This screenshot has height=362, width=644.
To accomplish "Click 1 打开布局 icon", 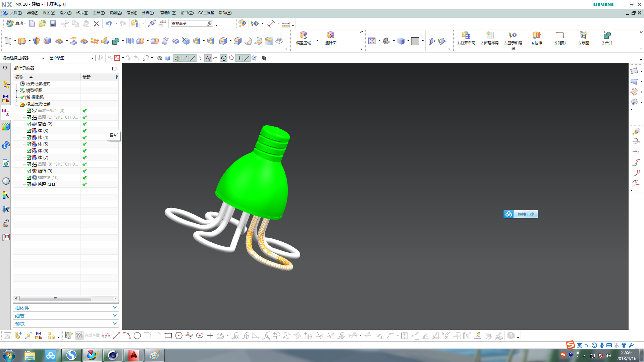I will click(466, 38).
